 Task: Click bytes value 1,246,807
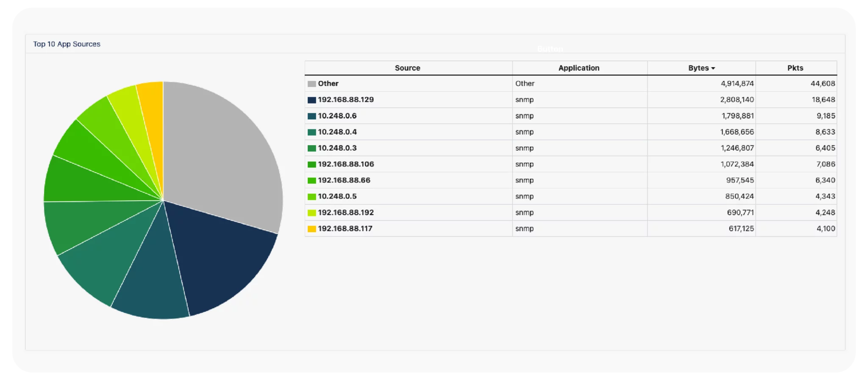coord(737,148)
